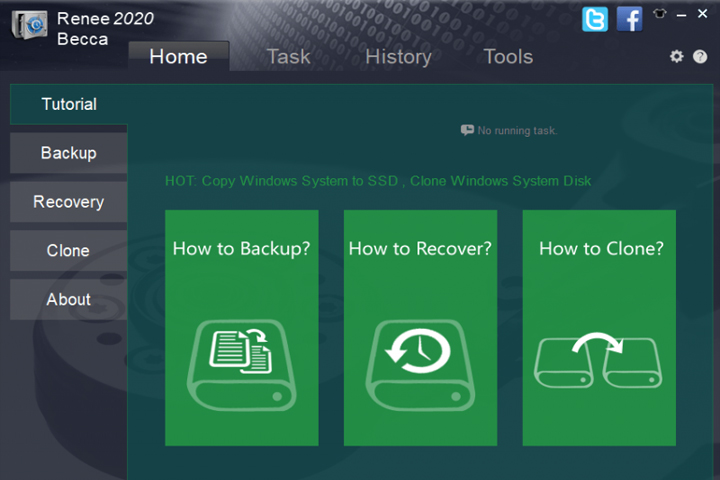Image resolution: width=720 pixels, height=480 pixels.
Task: Open the Facebook page icon
Action: pyautogui.click(x=629, y=19)
